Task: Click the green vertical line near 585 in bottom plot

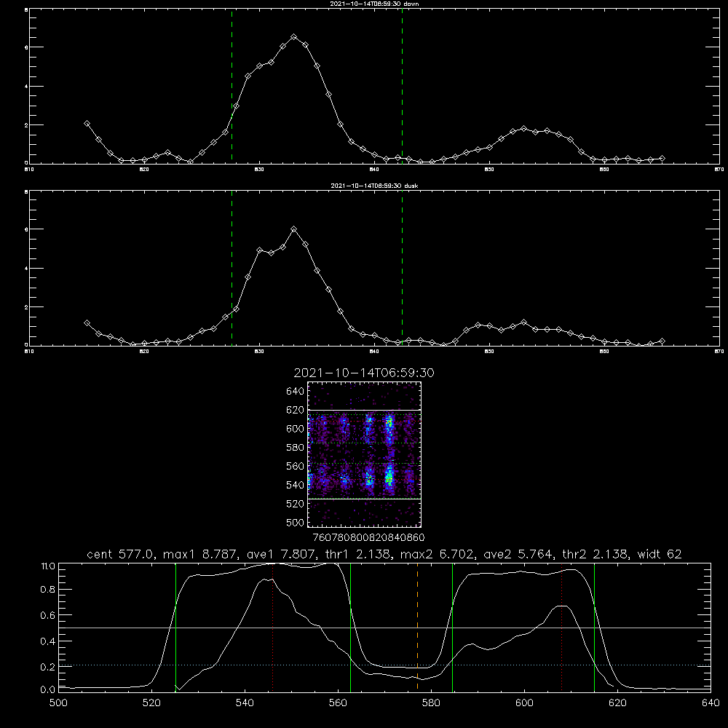Action: [452, 628]
